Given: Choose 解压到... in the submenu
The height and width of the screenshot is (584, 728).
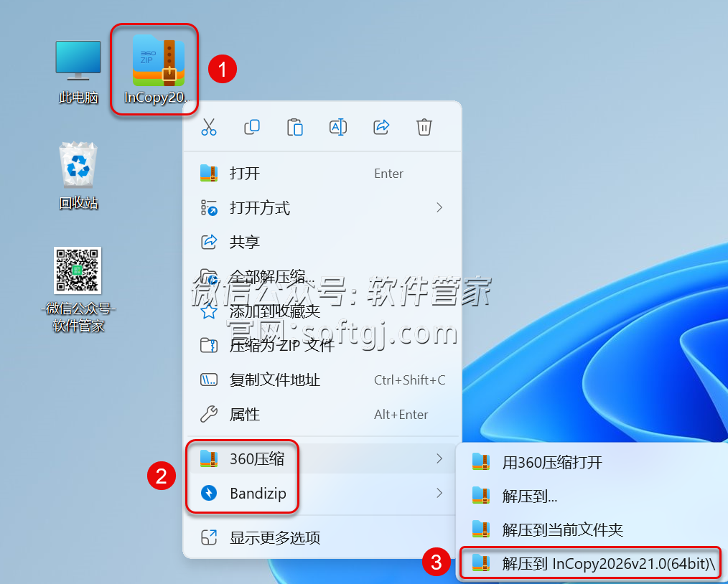Looking at the screenshot, I should [592, 496].
